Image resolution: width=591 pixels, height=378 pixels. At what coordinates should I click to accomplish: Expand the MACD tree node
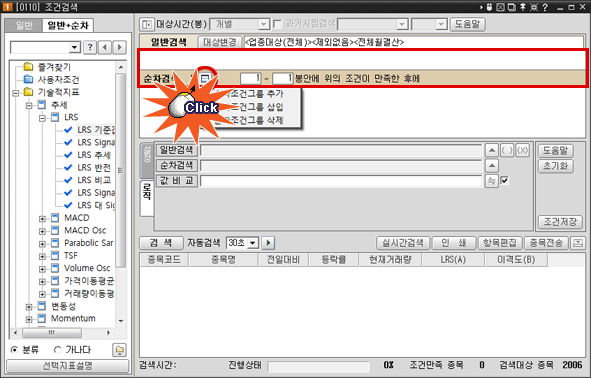point(42,218)
